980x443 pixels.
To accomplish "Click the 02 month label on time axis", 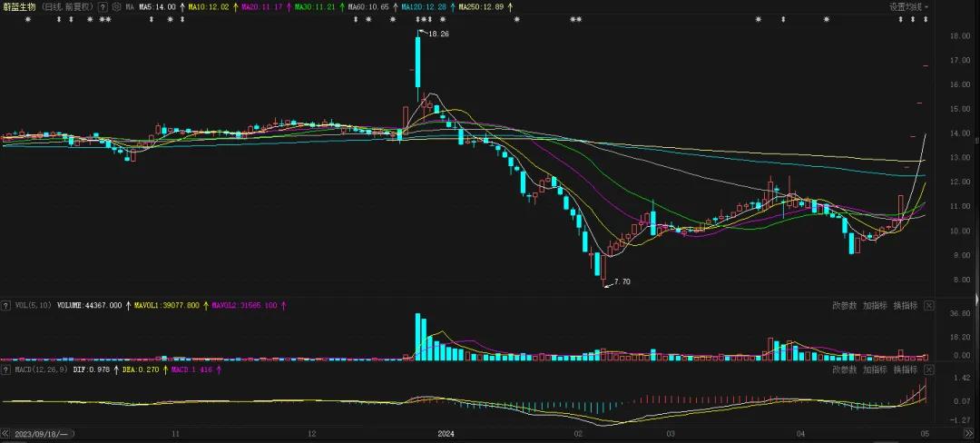I will point(578,434).
